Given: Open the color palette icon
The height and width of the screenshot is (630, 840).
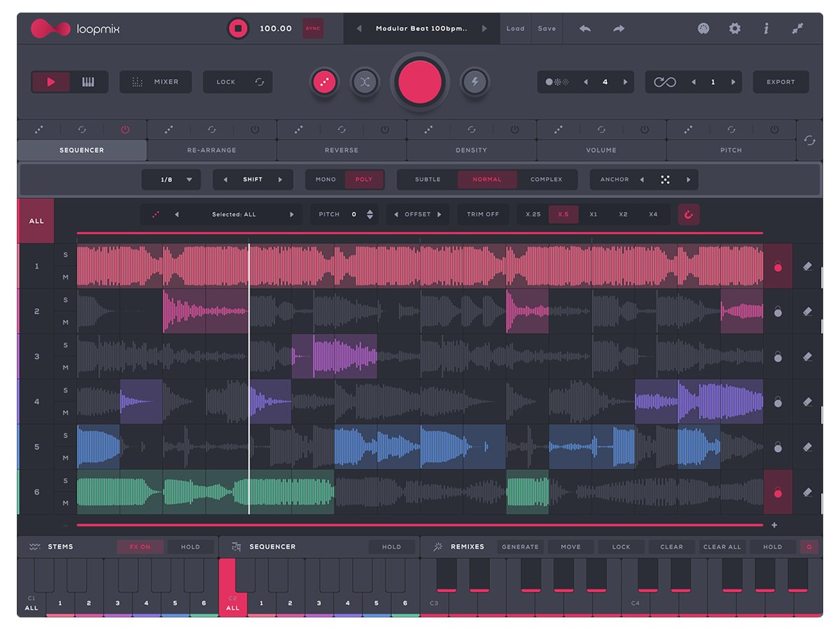Looking at the screenshot, I should (x=704, y=29).
